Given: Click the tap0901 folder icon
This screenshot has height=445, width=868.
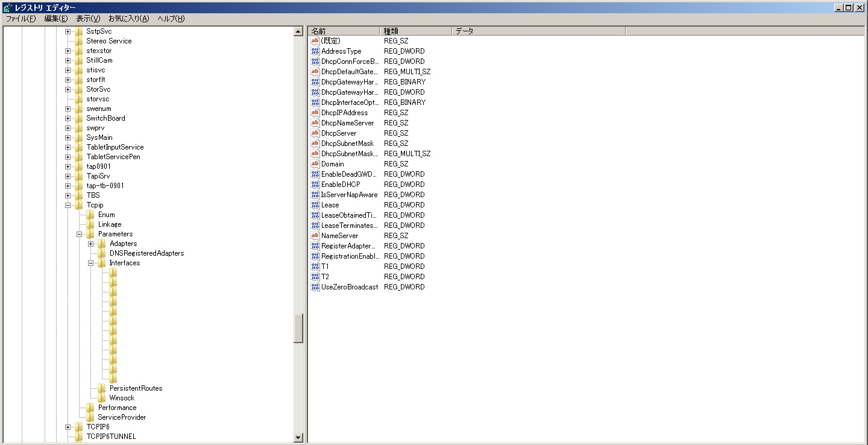Looking at the screenshot, I should (x=78, y=166).
